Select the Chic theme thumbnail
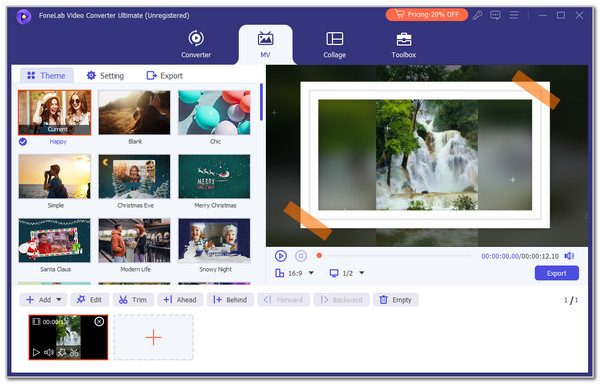Viewport: 600px width, 384px height. [214, 112]
